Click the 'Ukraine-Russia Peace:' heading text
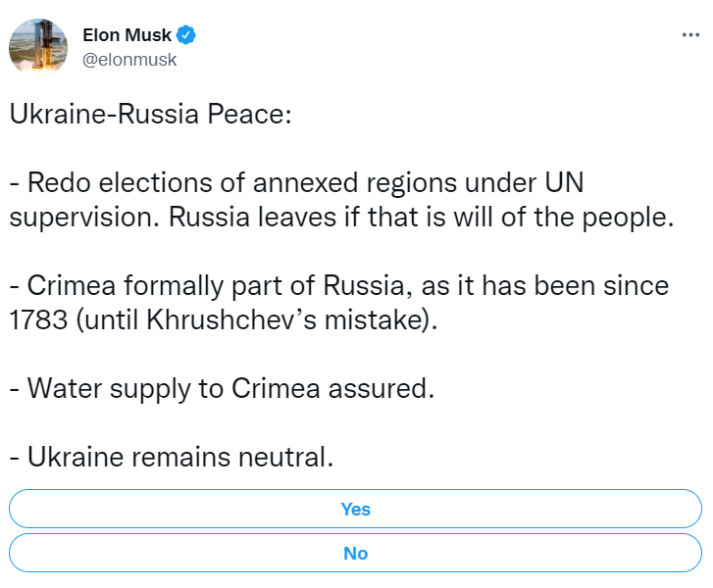 coord(150,114)
